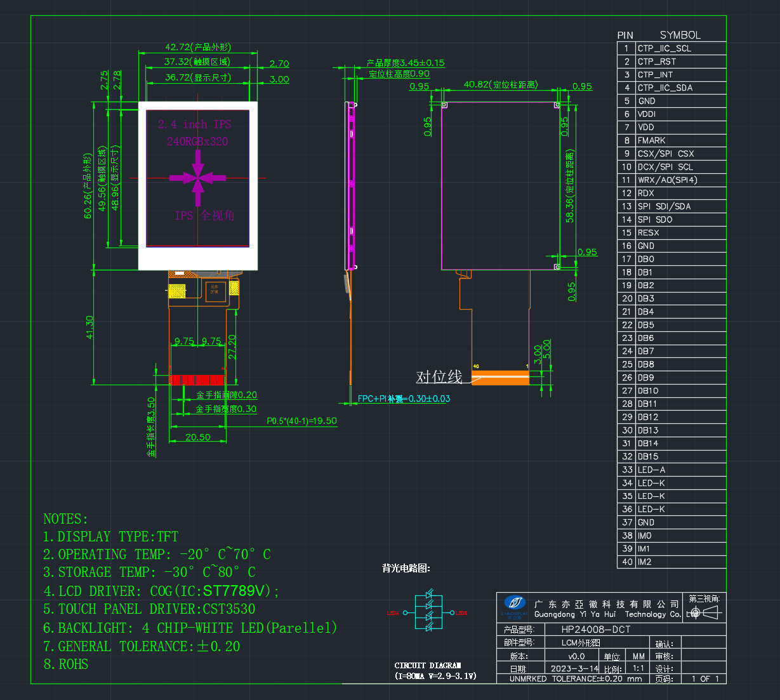Click pin symbol CTP_INT
780x700 pixels.
point(655,75)
